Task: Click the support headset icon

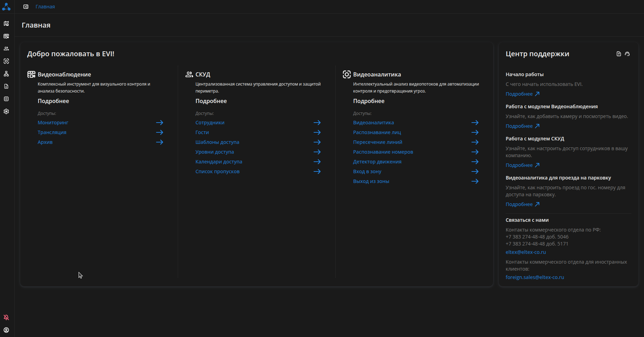Action: coord(627,54)
